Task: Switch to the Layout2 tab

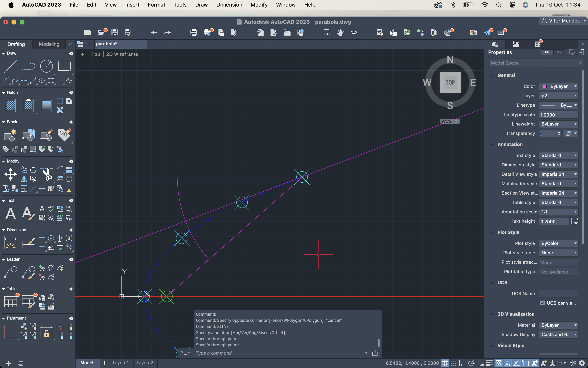Action: click(145, 363)
